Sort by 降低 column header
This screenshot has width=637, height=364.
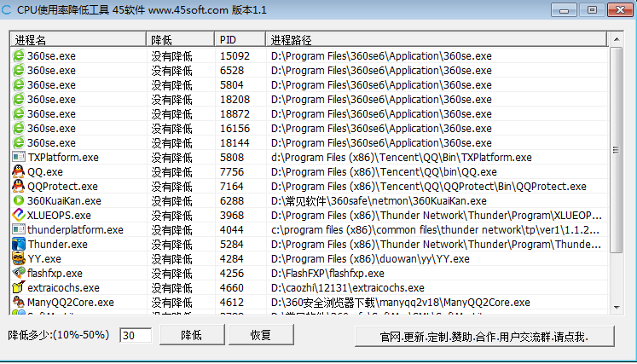click(180, 40)
